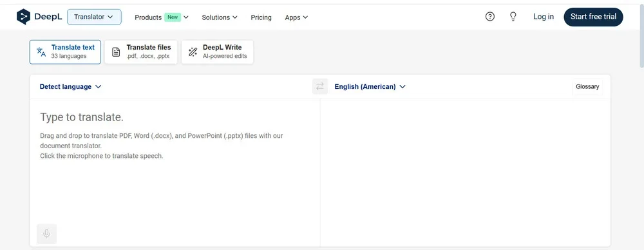Expand the Products menu

pyautogui.click(x=162, y=17)
